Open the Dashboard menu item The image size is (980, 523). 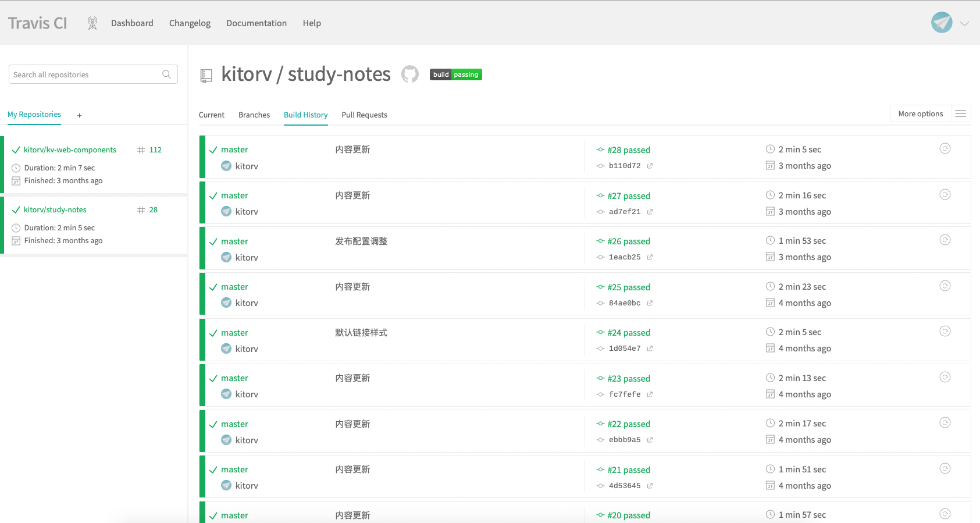(132, 23)
